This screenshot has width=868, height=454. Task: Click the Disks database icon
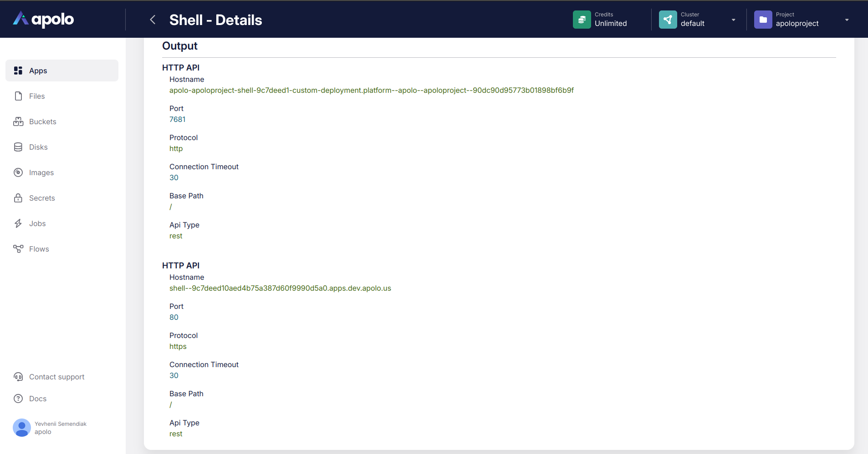[x=18, y=147]
